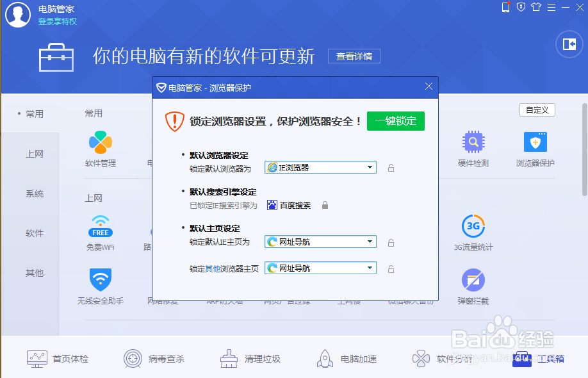Image resolution: width=588 pixels, height=378 pixels.
Task: Click the 查看详情 button
Action: [x=354, y=56]
